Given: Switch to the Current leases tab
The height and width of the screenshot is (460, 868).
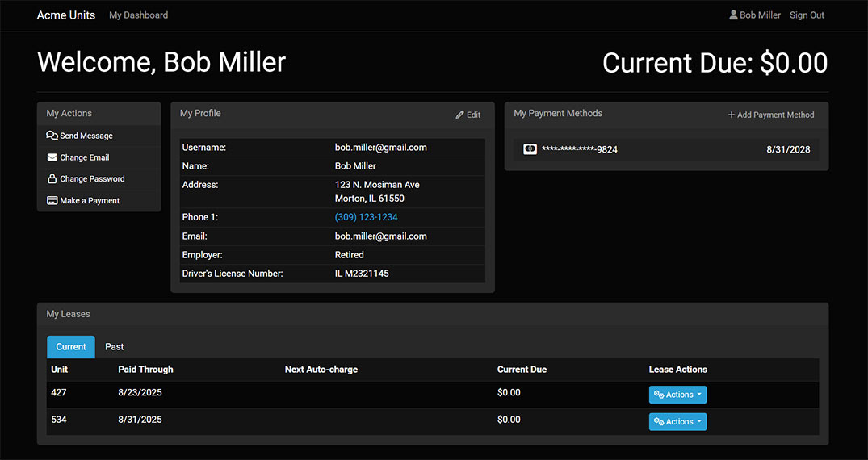Looking at the screenshot, I should pos(71,346).
